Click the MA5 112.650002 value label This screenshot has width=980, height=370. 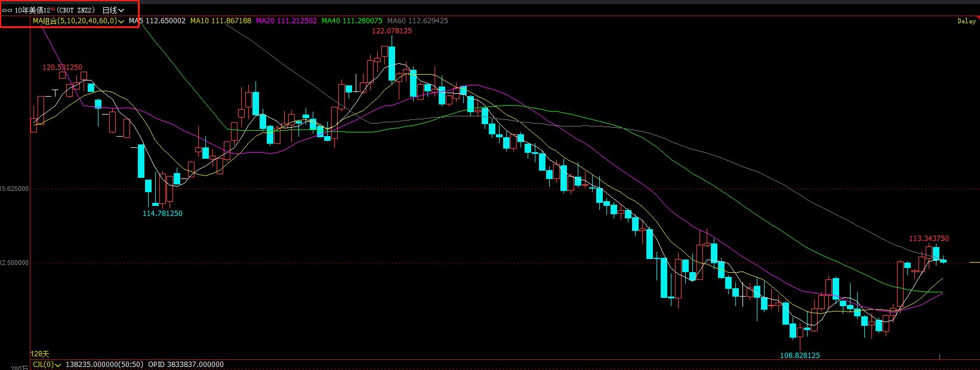[157, 21]
